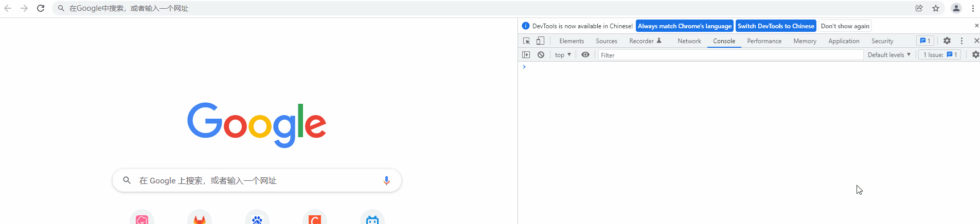
Task: Open Chrome's three-dot main menu
Action: [973, 8]
